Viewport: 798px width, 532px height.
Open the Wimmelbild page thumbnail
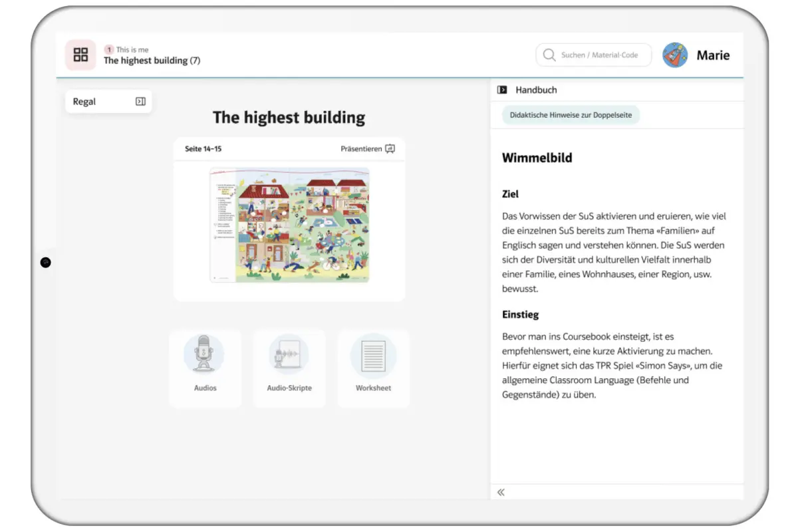(289, 225)
